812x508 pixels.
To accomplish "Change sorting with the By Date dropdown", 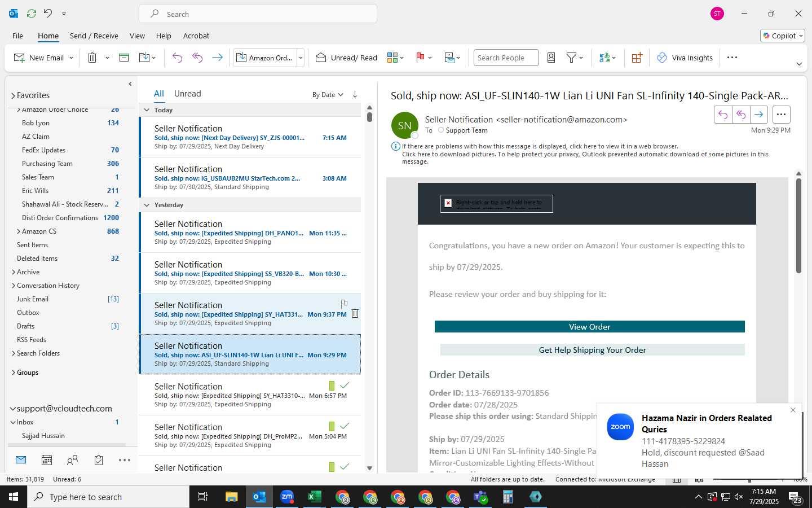I will pyautogui.click(x=328, y=95).
